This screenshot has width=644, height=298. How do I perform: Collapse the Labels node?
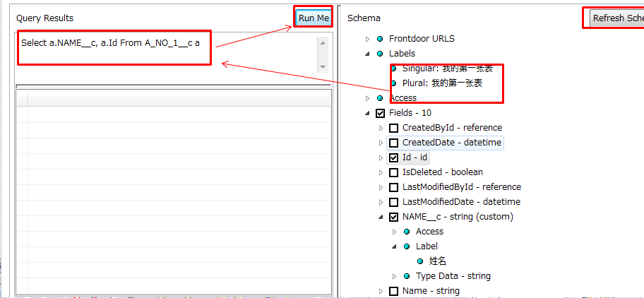click(x=368, y=54)
